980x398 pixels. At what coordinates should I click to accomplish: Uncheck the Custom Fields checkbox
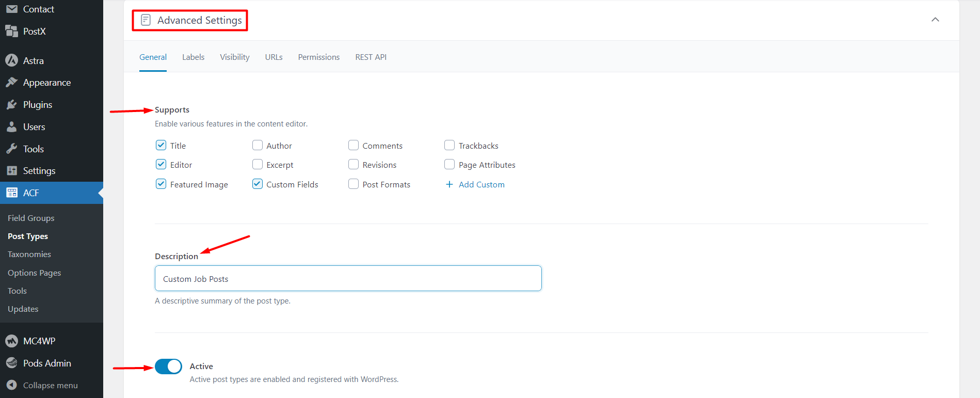coord(257,184)
